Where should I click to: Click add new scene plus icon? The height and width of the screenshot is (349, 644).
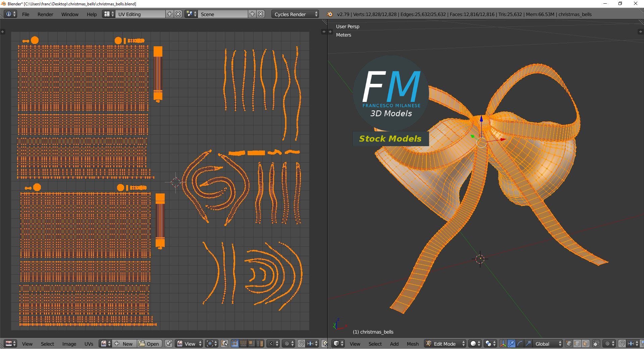click(252, 14)
